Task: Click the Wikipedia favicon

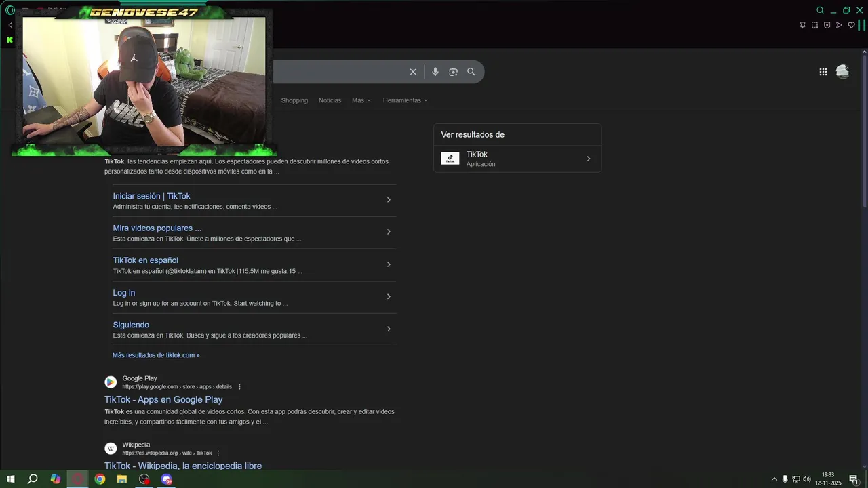Action: 111,449
